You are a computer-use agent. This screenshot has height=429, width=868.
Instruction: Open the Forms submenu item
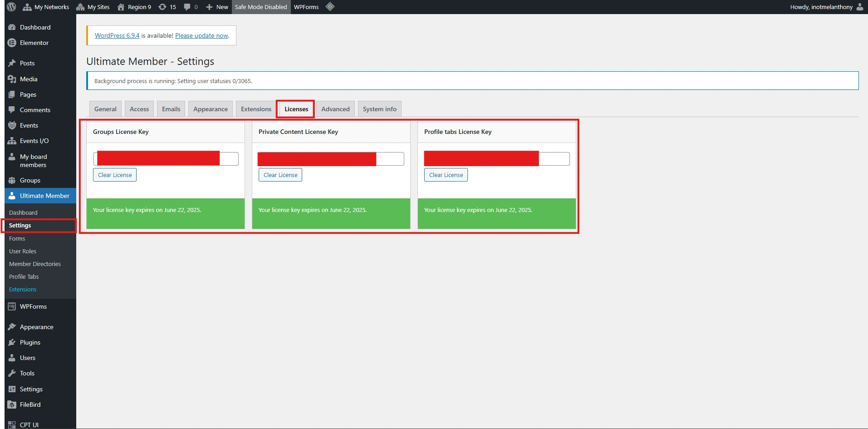click(x=17, y=238)
